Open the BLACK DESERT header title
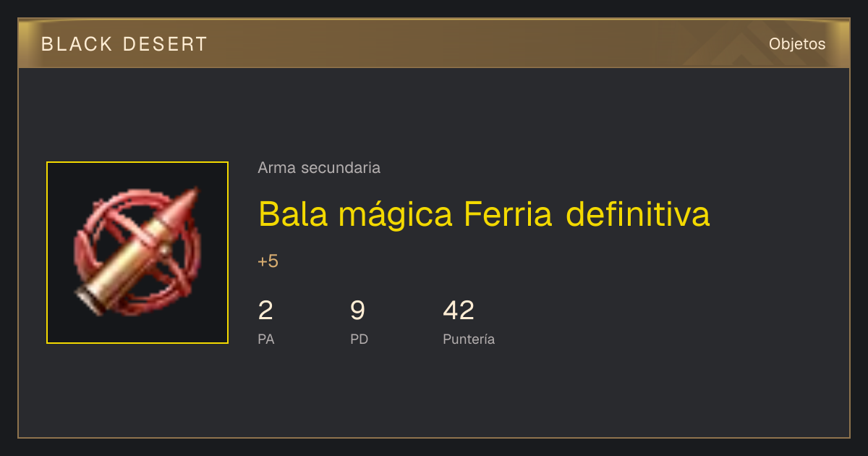This screenshot has height=456, width=868. (x=124, y=44)
